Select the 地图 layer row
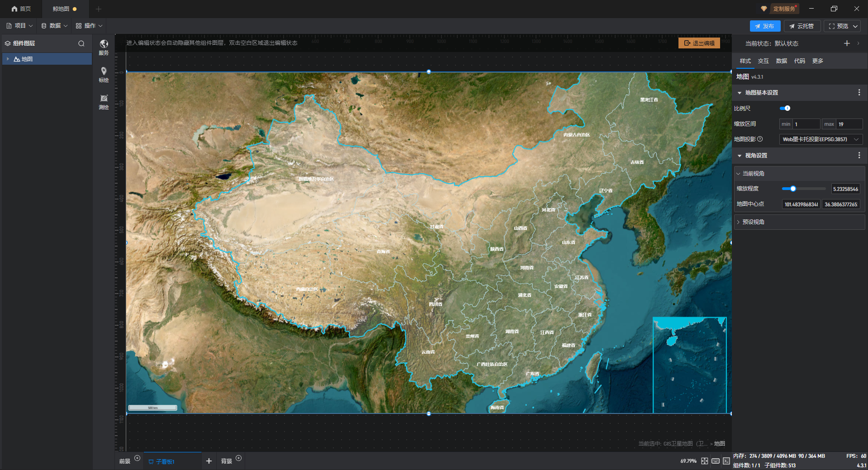The height and width of the screenshot is (470, 868). tap(47, 59)
